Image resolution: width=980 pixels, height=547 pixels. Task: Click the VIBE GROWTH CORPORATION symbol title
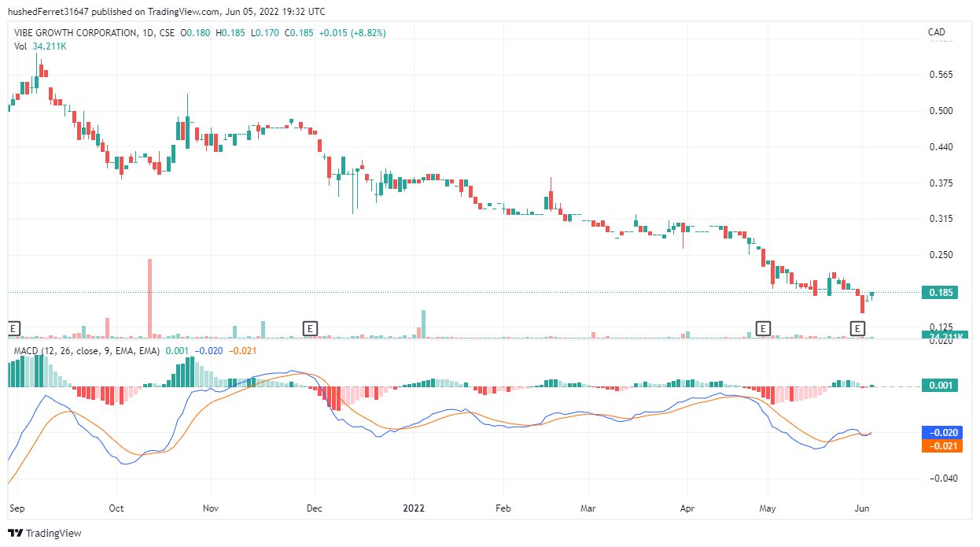tap(76, 33)
